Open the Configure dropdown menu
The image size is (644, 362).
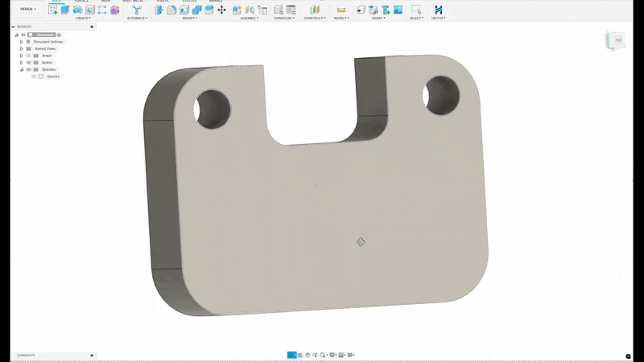coord(284,18)
